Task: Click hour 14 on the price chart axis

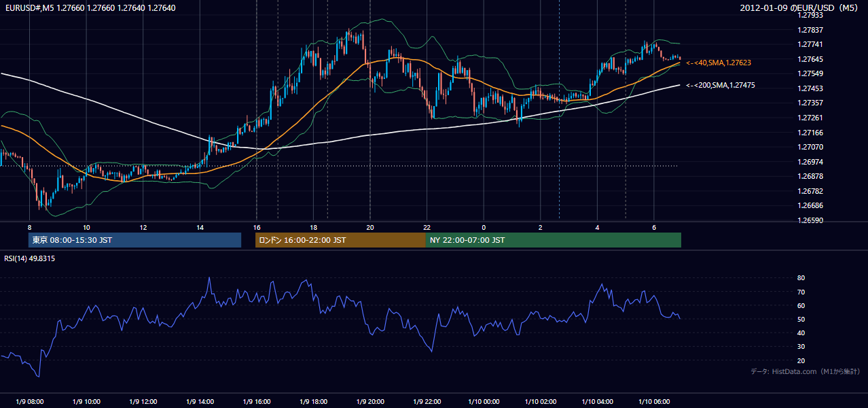Action: point(200,227)
